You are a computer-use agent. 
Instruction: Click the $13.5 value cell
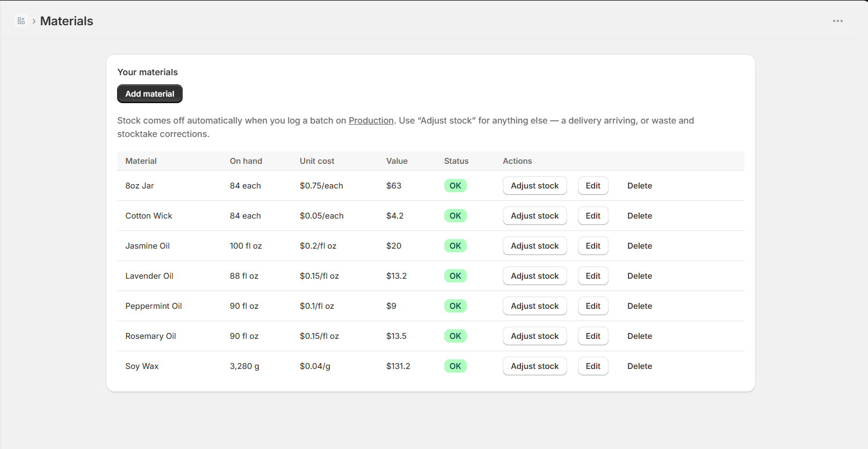[x=396, y=336]
